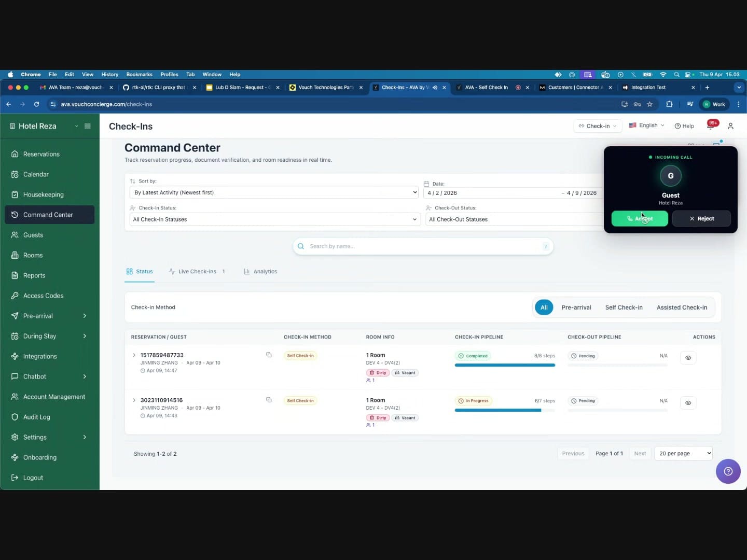The image size is (747, 560).
Task: Open the Access Codes page
Action: (44, 296)
